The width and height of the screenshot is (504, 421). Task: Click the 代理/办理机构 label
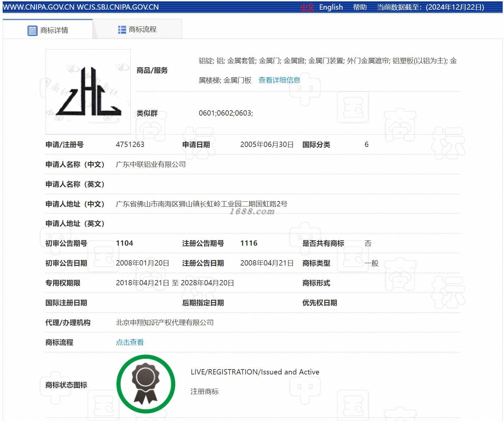[x=68, y=323]
